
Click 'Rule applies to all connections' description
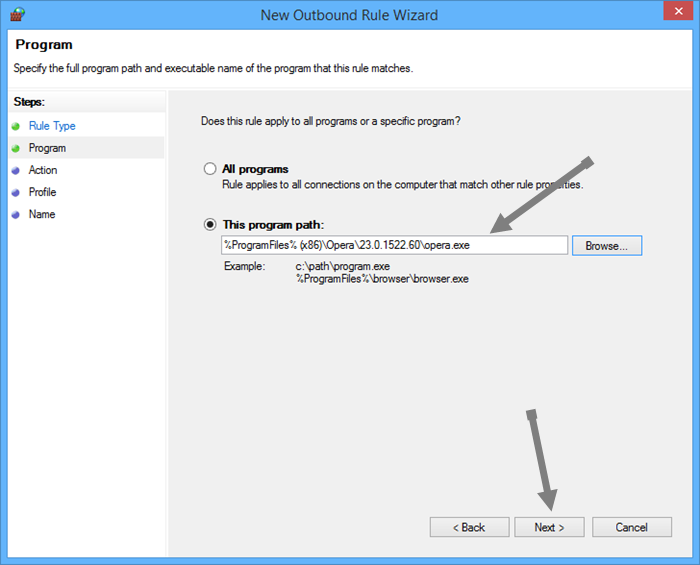point(403,184)
